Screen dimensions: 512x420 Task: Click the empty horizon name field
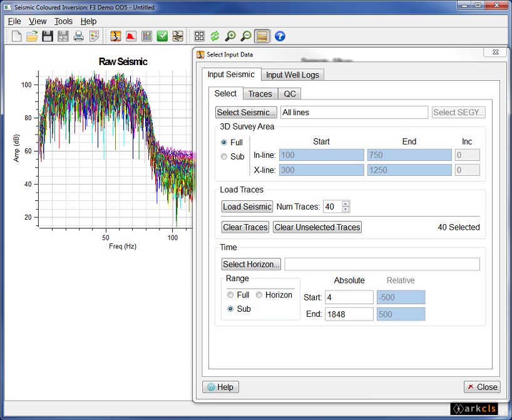382,264
